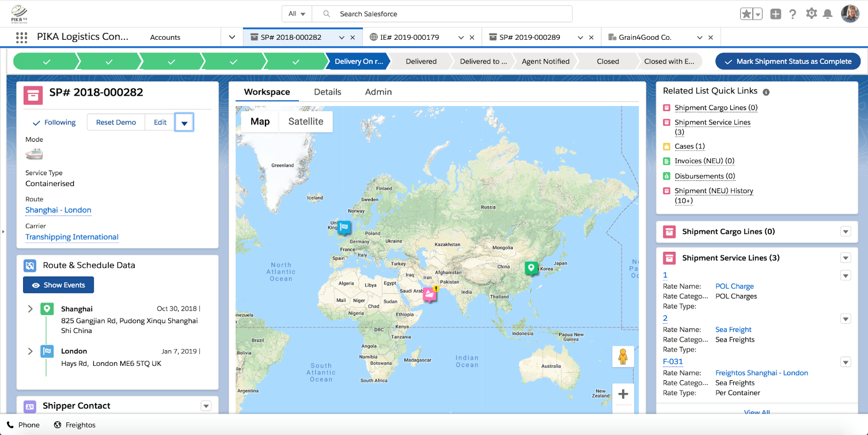The image size is (868, 435).
Task: Expand the Shanghai route stop
Action: [x=30, y=309]
